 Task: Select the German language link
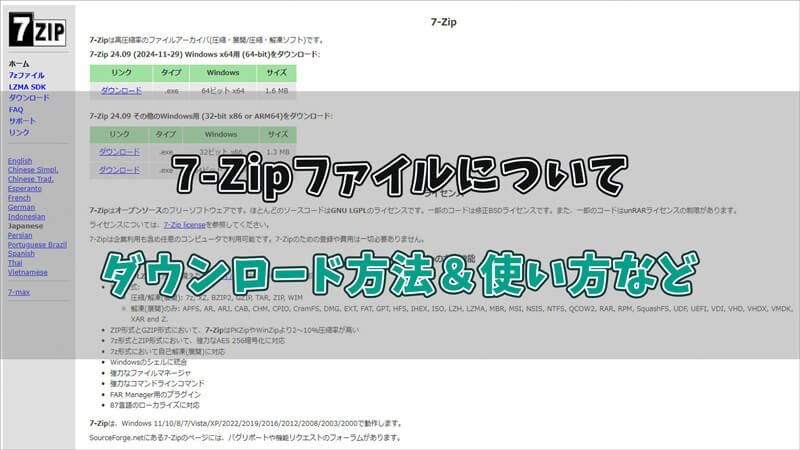[21, 207]
